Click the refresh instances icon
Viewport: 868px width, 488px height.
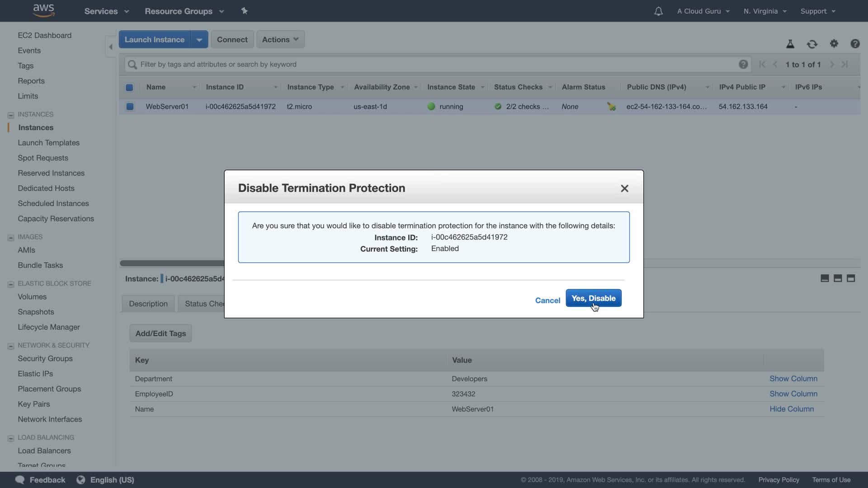[x=812, y=44]
